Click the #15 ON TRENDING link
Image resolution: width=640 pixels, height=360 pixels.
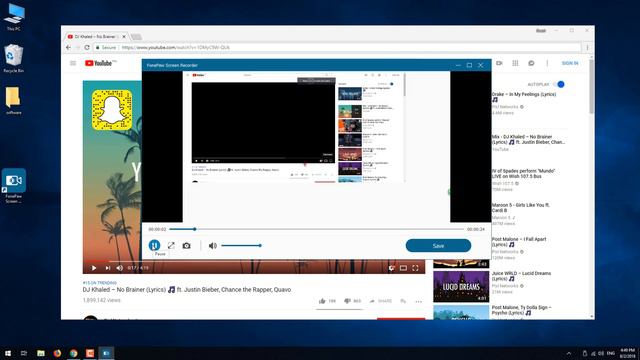pos(100,283)
